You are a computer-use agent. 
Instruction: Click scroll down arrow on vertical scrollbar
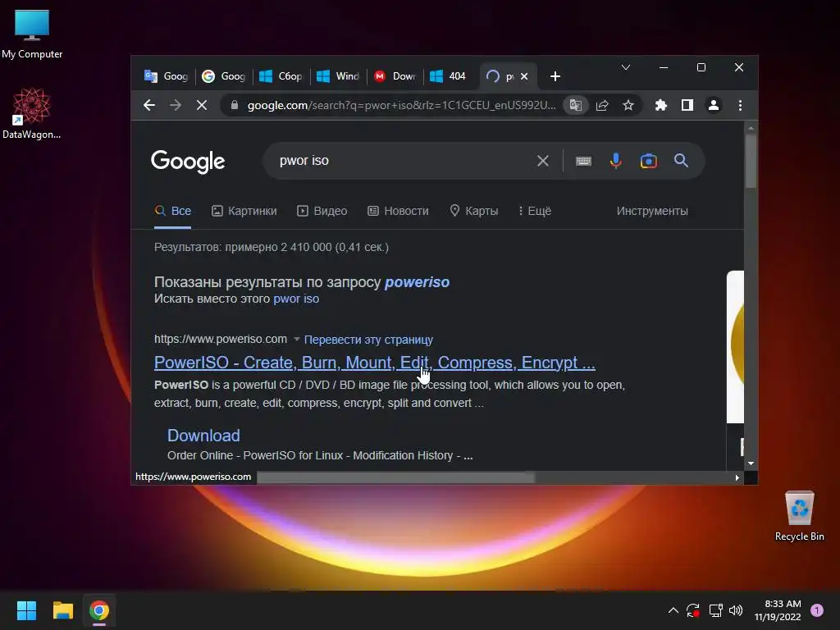[751, 463]
